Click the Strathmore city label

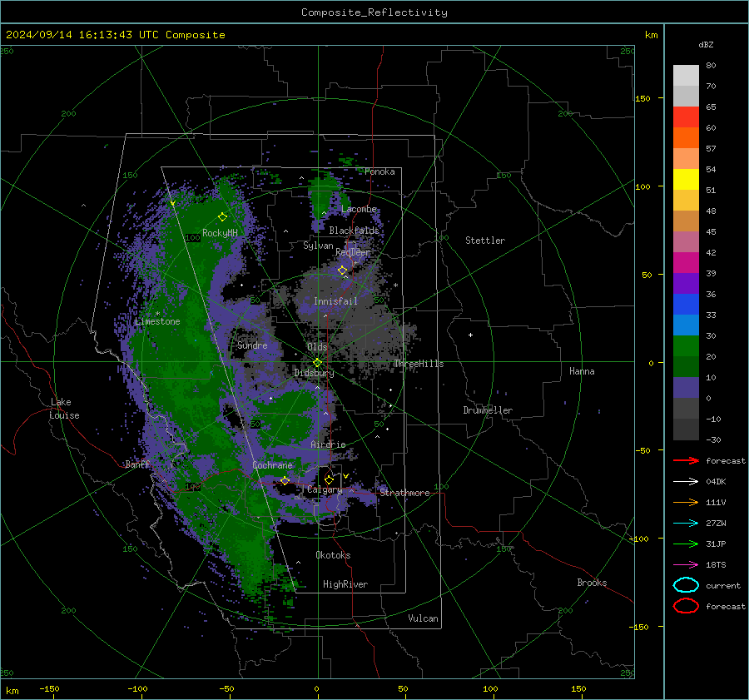coord(404,493)
